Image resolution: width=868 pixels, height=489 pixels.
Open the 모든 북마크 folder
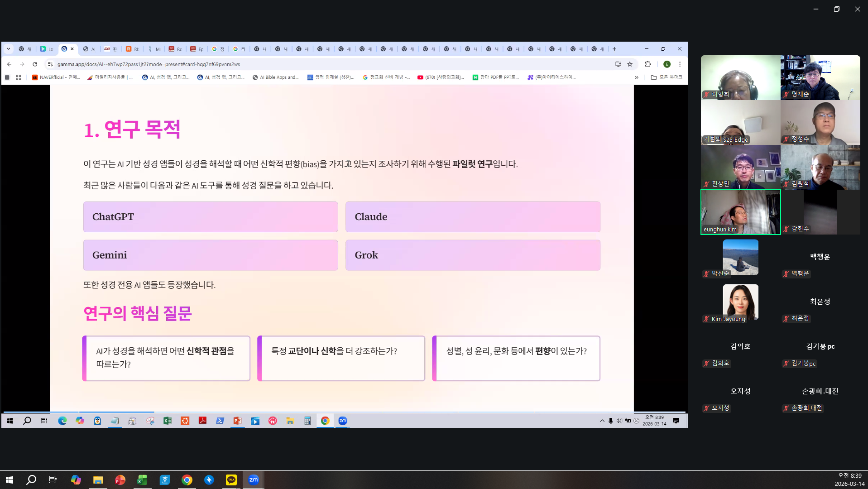(667, 77)
